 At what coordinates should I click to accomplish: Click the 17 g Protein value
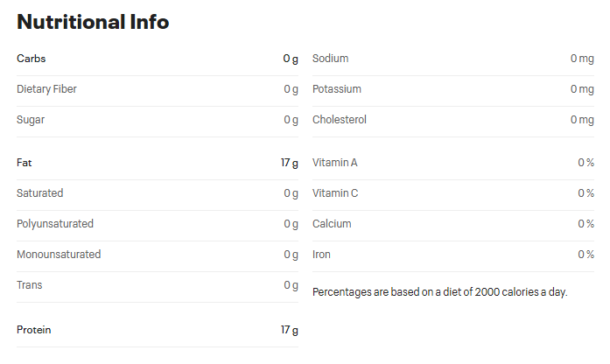(x=290, y=330)
